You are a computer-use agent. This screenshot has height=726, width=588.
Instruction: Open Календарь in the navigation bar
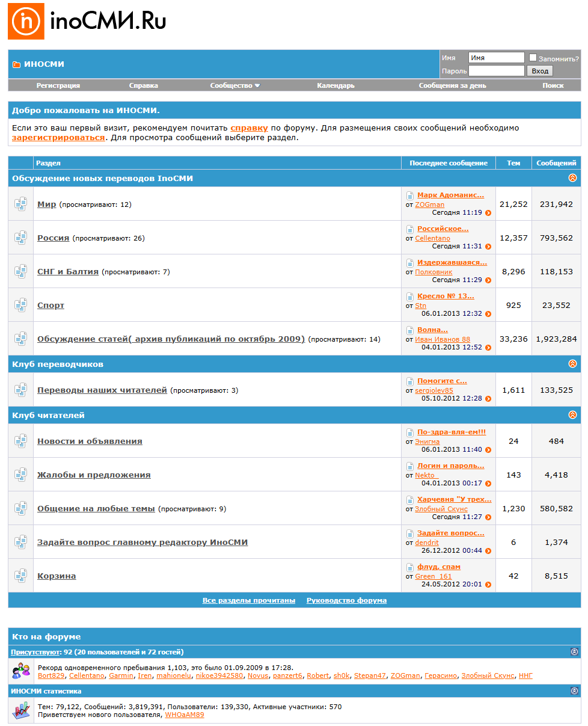tap(335, 85)
